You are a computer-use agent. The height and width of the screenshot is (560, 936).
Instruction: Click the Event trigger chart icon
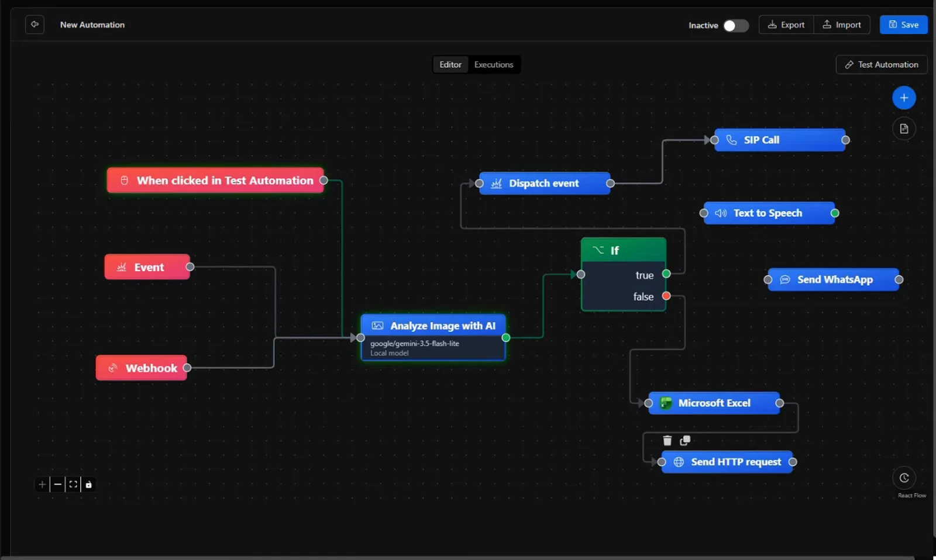(x=122, y=267)
